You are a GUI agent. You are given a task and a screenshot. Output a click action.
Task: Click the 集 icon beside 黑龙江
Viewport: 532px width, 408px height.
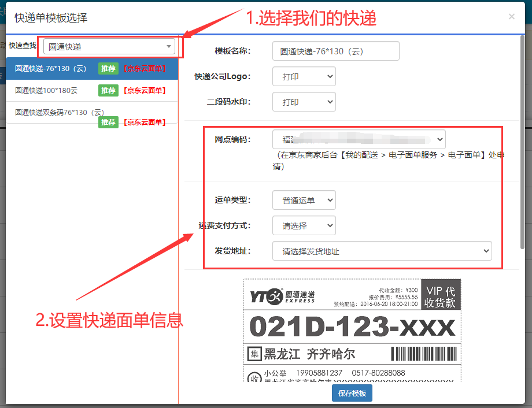coord(254,354)
